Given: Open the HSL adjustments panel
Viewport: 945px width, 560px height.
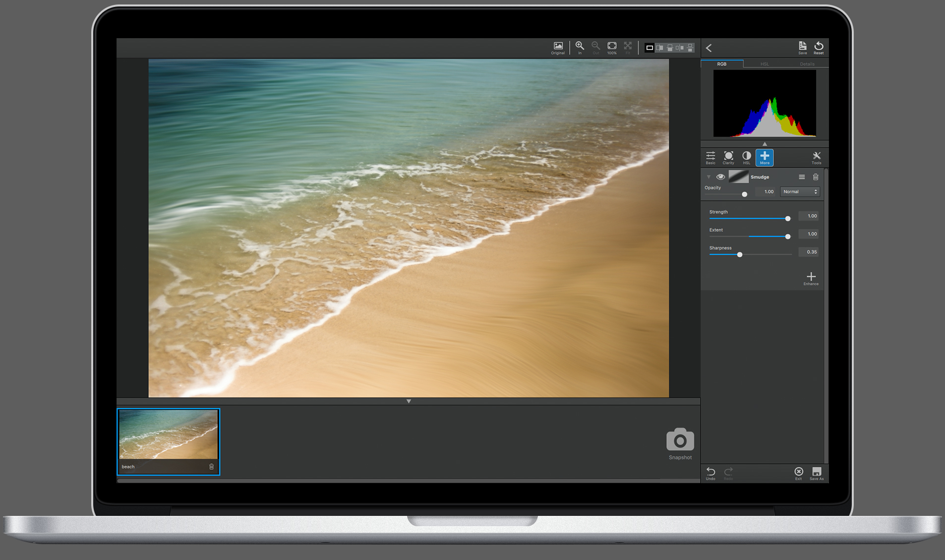Looking at the screenshot, I should pyautogui.click(x=747, y=158).
